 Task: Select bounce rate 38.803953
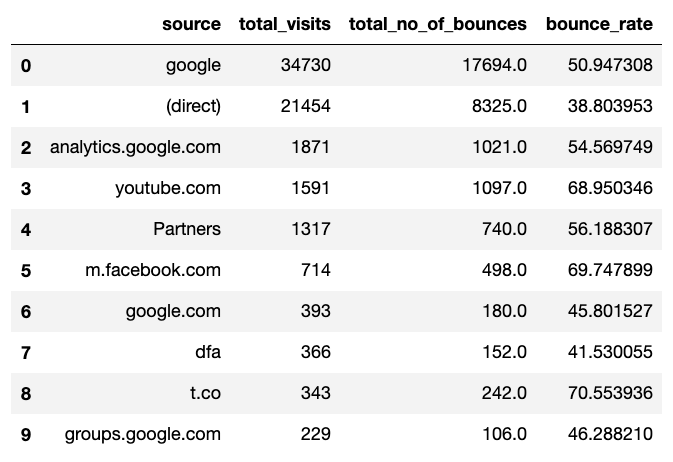click(x=610, y=106)
